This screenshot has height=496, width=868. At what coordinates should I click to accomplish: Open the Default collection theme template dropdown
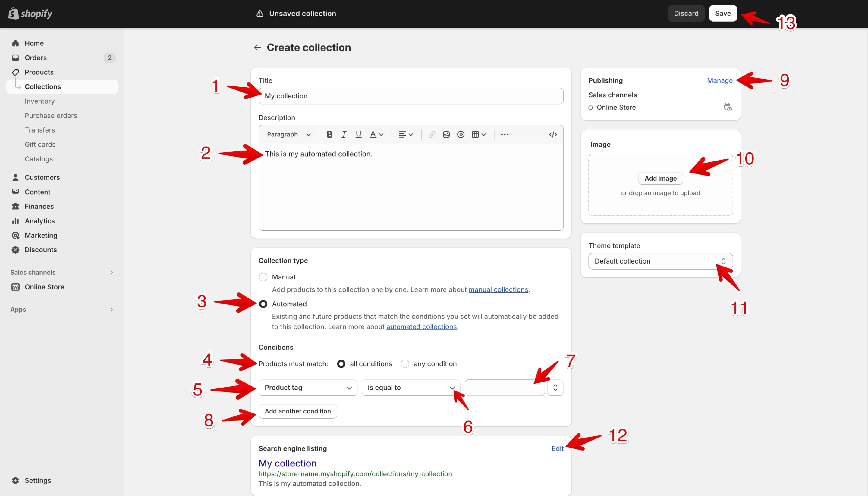point(660,261)
